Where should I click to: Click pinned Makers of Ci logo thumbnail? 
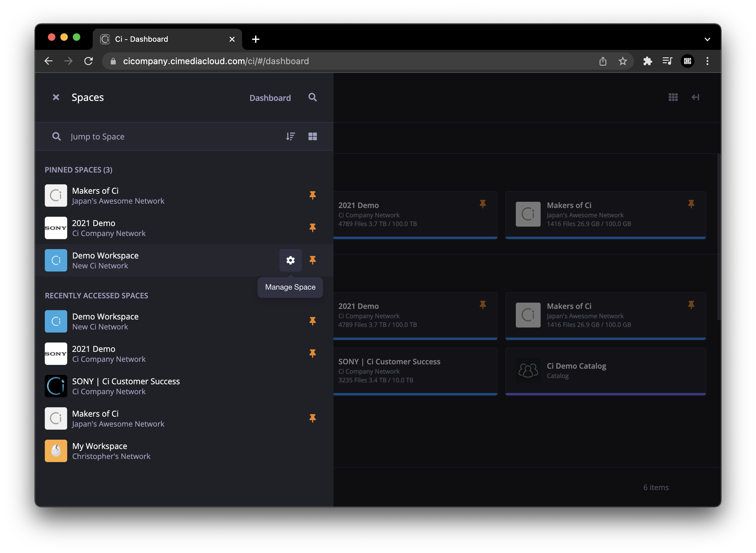56,196
